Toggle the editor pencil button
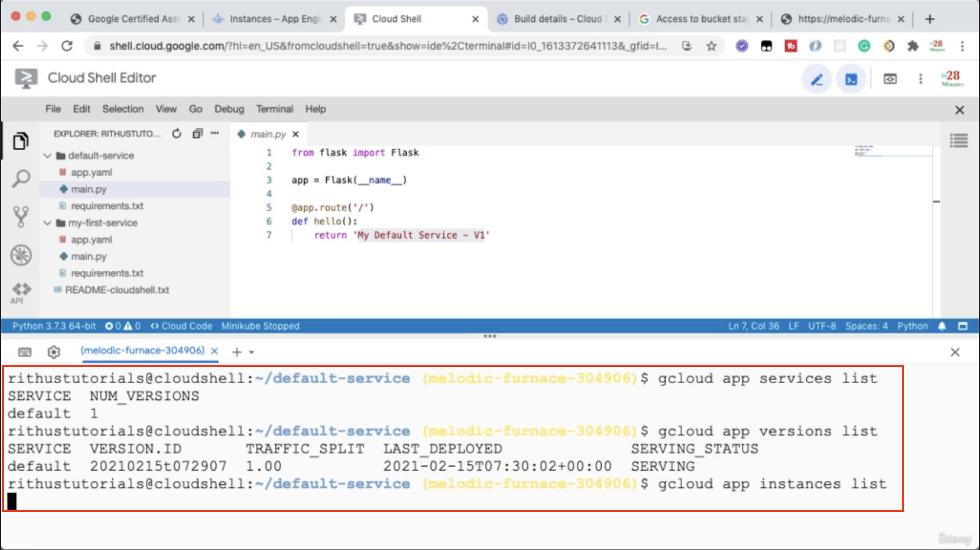 click(817, 79)
